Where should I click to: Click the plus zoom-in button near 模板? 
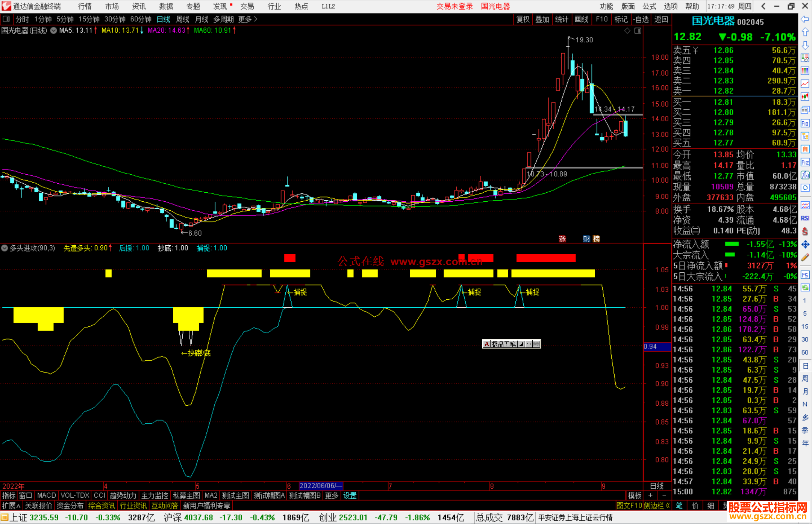click(x=650, y=495)
